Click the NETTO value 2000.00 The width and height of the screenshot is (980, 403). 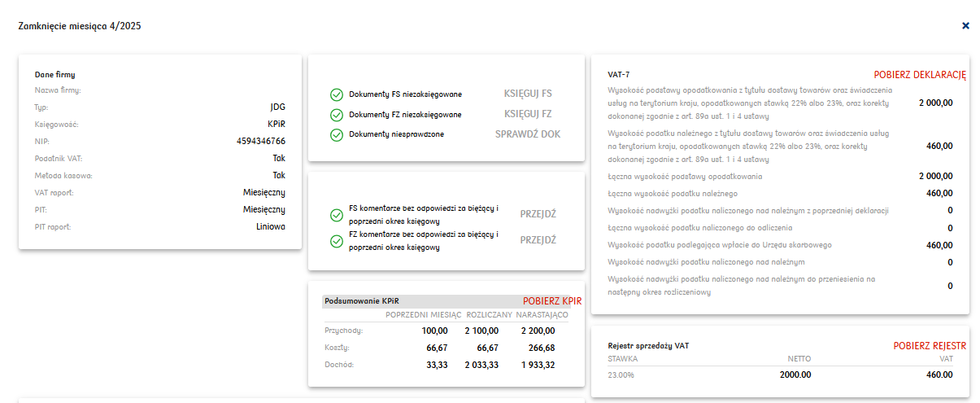click(x=796, y=375)
